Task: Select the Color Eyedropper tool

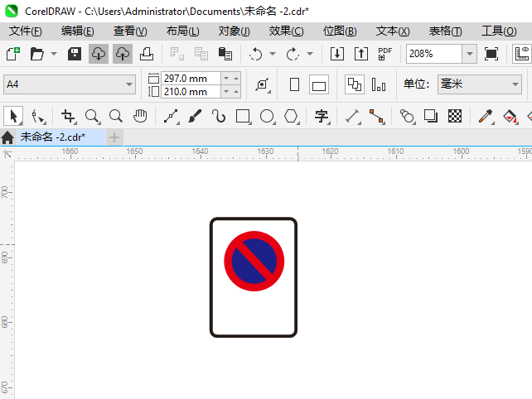Action: point(486,116)
